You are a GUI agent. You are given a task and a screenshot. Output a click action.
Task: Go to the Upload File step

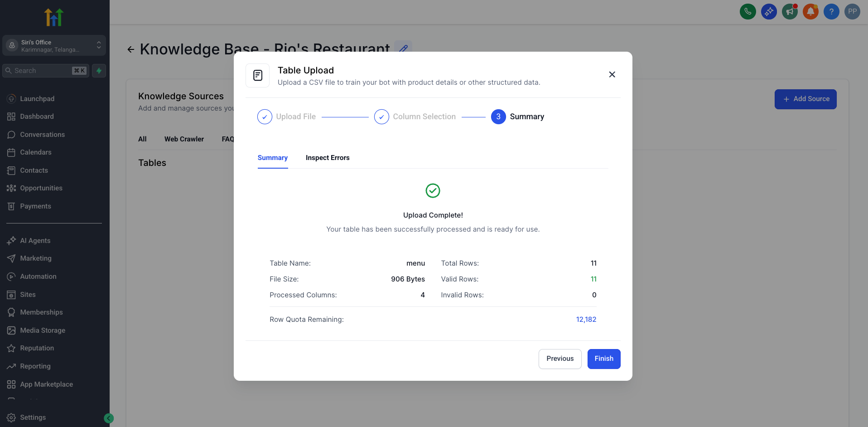pos(286,116)
